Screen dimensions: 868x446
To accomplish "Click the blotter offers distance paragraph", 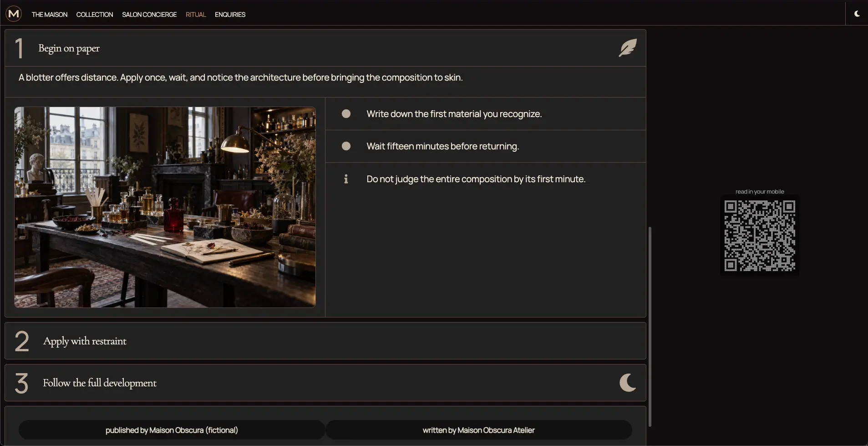I will (240, 77).
